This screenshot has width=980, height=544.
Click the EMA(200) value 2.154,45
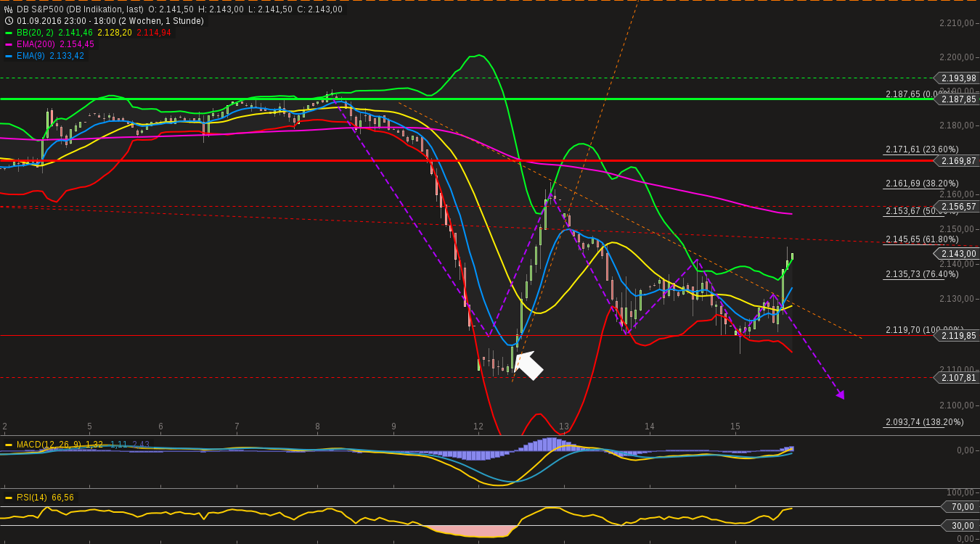(77, 44)
